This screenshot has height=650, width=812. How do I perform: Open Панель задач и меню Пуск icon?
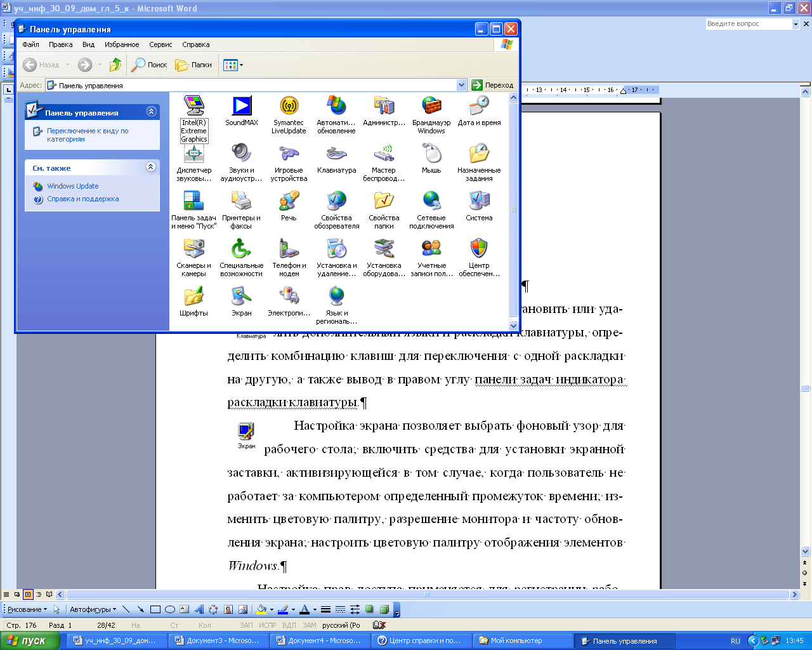(x=193, y=201)
